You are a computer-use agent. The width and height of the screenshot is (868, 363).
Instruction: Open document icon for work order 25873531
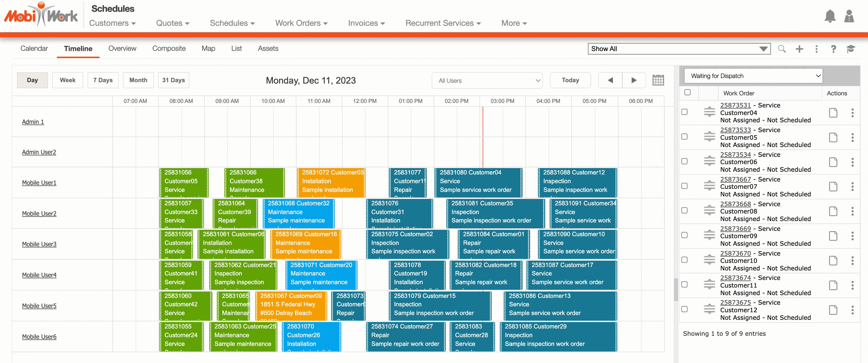pos(833,113)
